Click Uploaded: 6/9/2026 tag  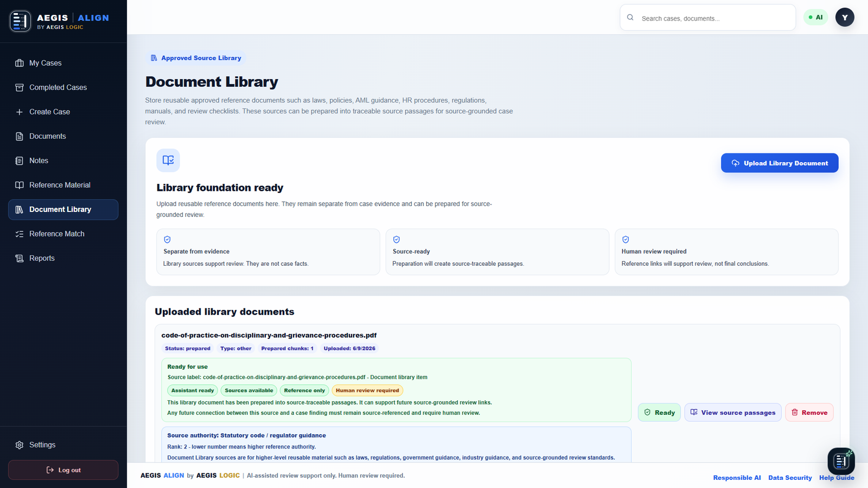coord(349,349)
